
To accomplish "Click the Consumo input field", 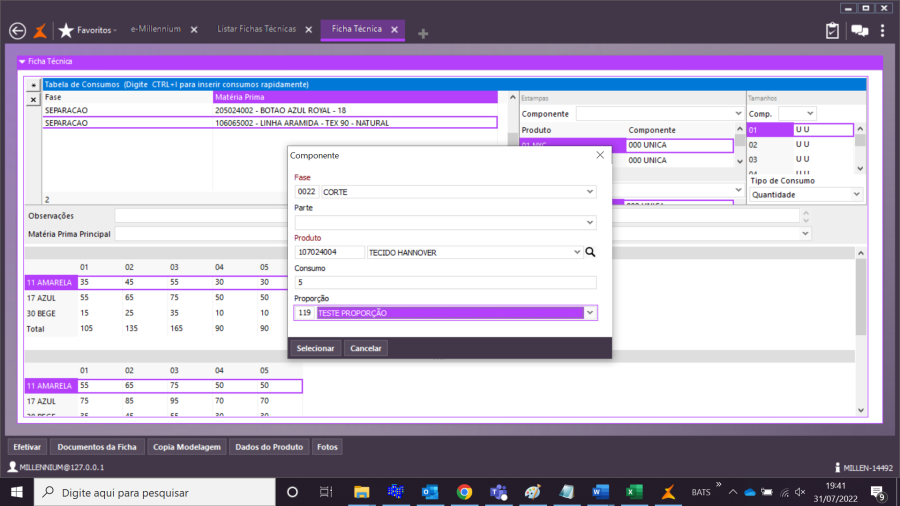I will pos(445,283).
